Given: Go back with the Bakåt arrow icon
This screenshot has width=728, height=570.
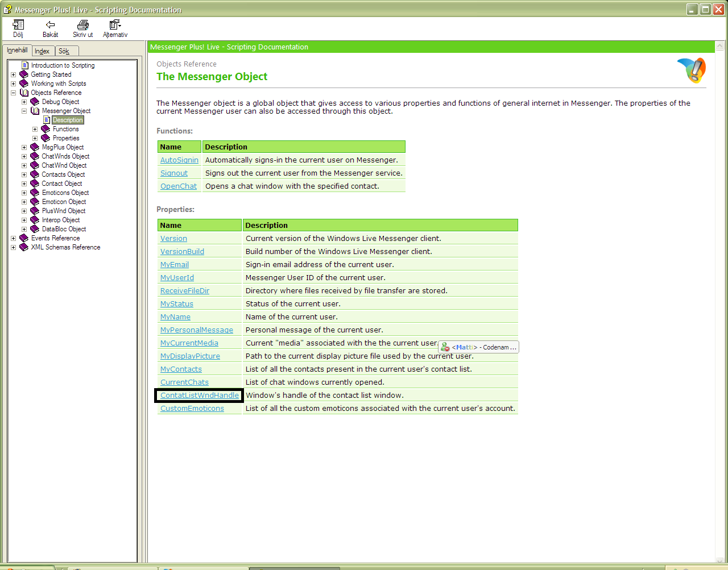Looking at the screenshot, I should pyautogui.click(x=50, y=24).
